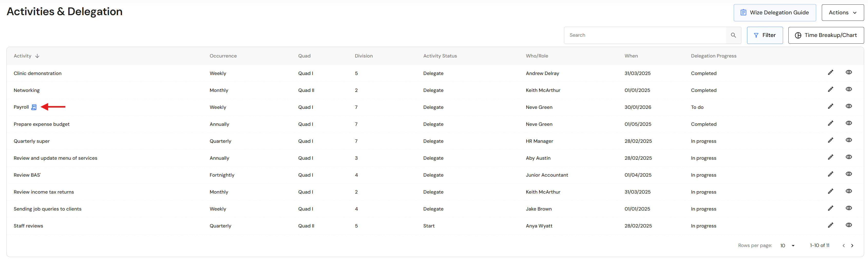Edit the Review income tax returns row
The width and height of the screenshot is (868, 266).
(x=830, y=191)
